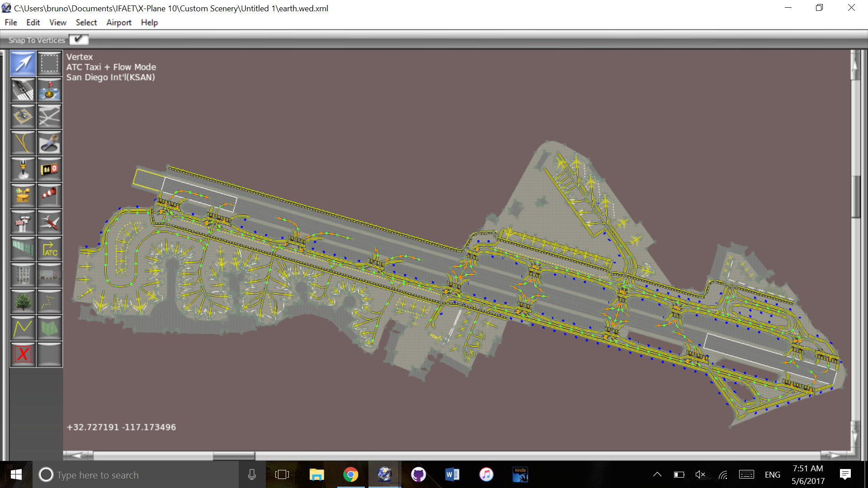Click vertical scrollbar up arrow
The image size is (868, 488).
(x=854, y=66)
